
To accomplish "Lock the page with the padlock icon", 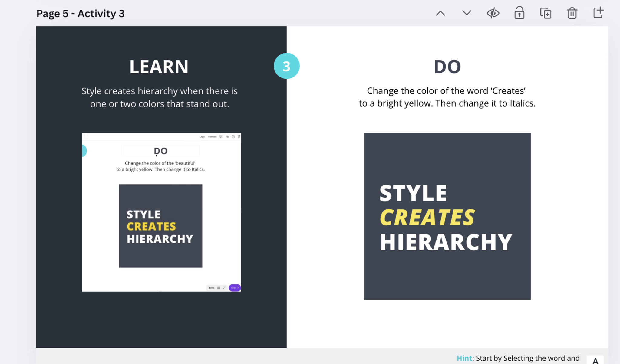I will [519, 13].
